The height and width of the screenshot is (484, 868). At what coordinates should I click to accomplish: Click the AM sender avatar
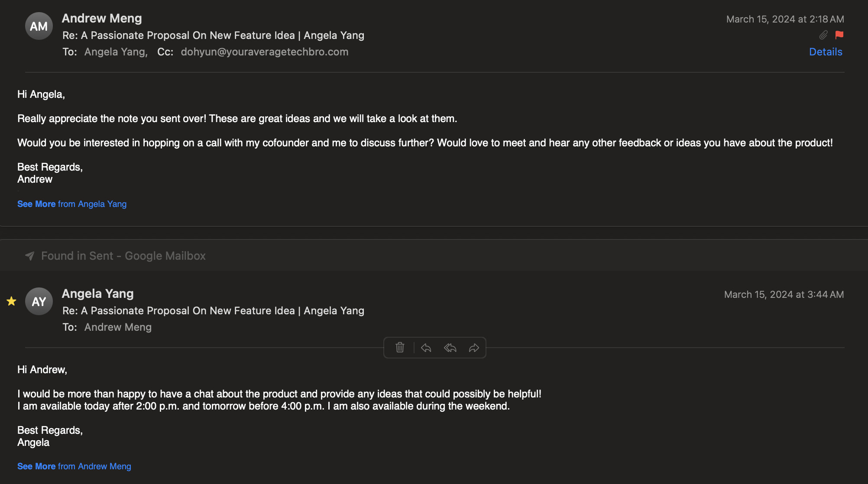tap(39, 26)
